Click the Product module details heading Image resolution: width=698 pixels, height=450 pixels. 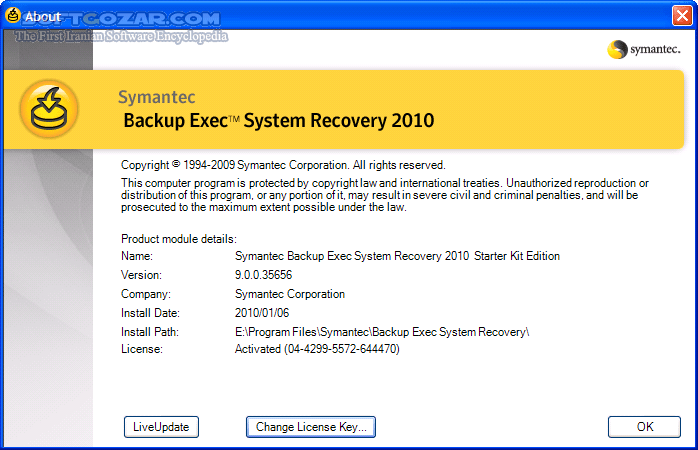tap(179, 239)
